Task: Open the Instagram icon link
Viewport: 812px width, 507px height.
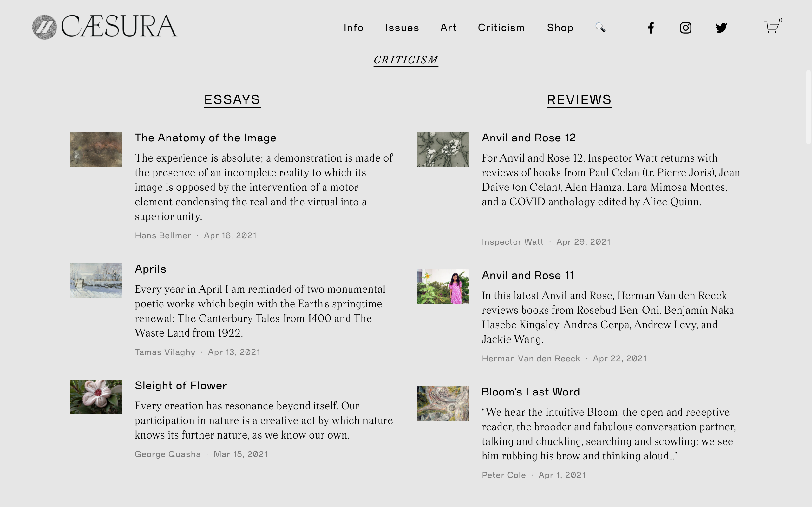Action: [x=685, y=28]
